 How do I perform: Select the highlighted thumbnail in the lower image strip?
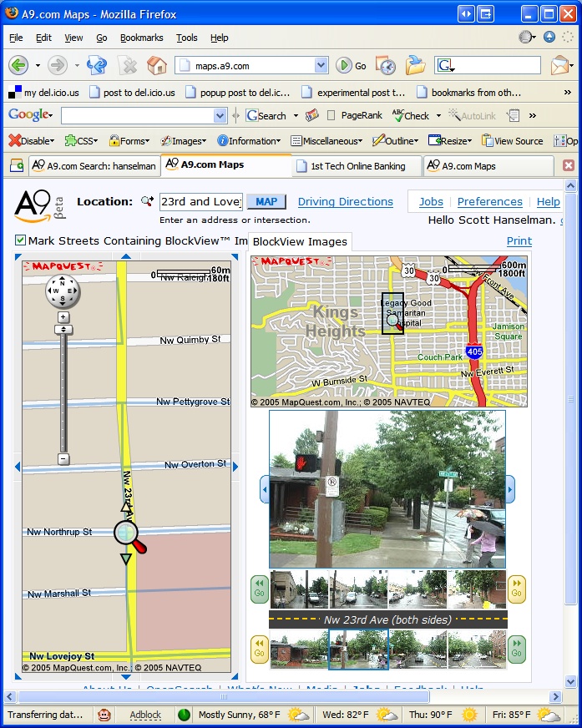[x=358, y=649]
